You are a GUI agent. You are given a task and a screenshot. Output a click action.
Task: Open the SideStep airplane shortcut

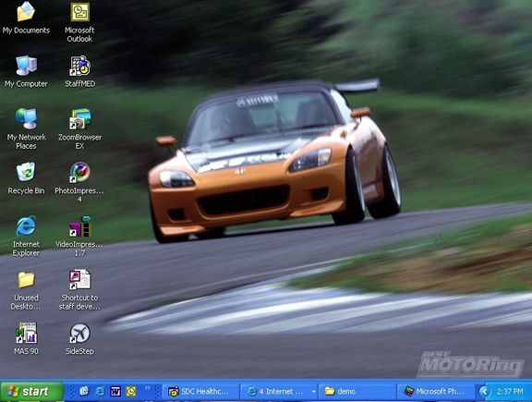(x=79, y=339)
